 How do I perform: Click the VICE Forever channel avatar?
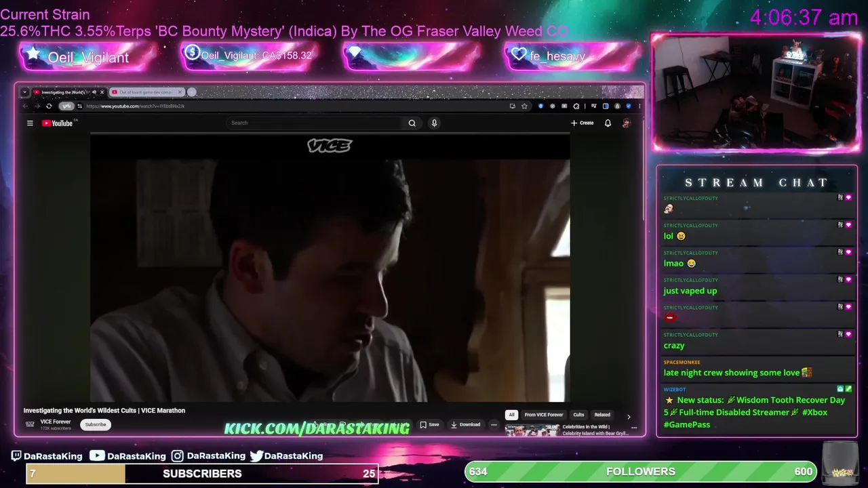click(x=30, y=424)
